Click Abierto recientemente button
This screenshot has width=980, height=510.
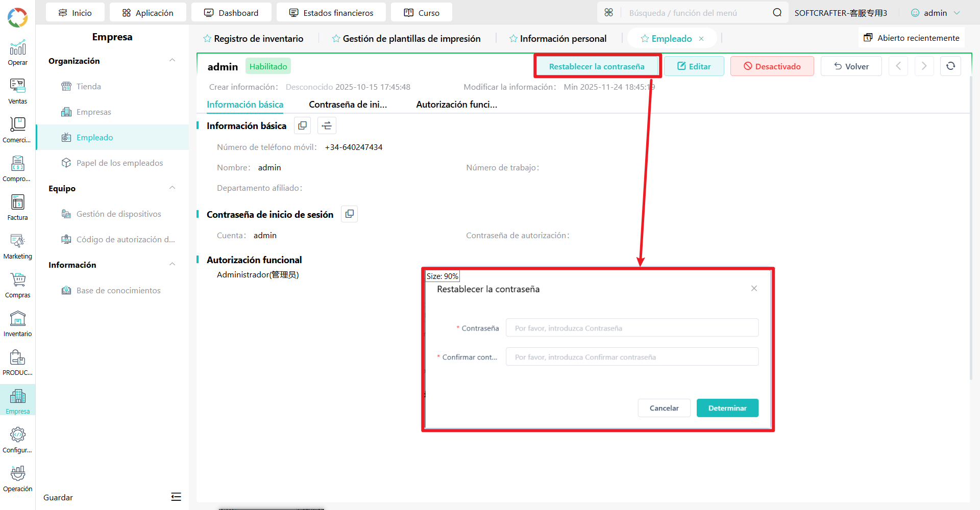[912, 38]
